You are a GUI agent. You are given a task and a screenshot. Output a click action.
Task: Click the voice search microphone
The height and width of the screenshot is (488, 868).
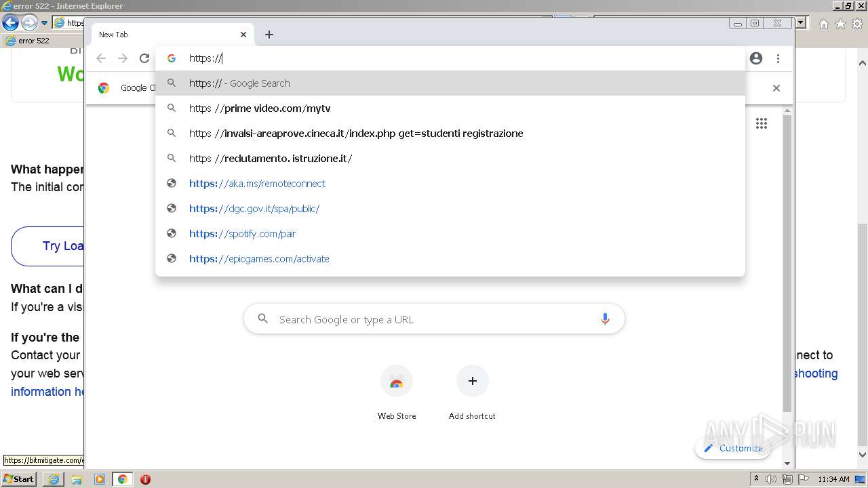click(x=605, y=319)
